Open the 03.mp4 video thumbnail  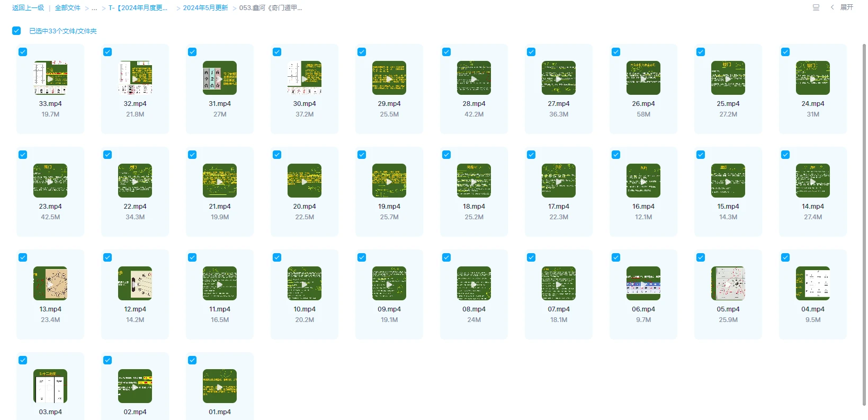tap(50, 386)
